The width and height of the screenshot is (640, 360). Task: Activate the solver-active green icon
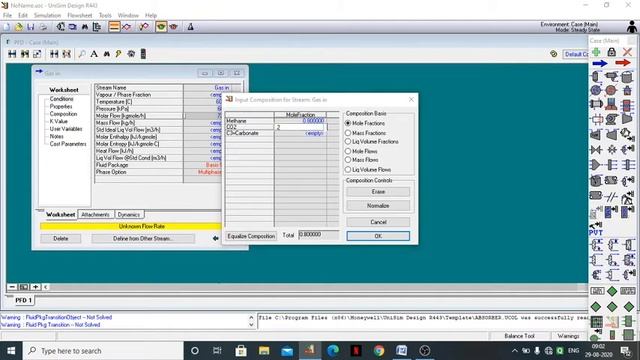(x=161, y=27)
